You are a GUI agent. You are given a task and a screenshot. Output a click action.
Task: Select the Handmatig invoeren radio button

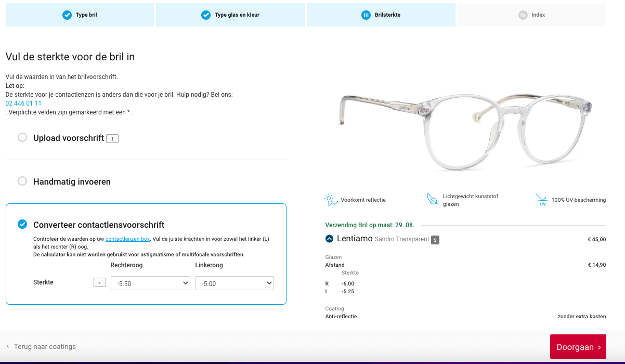coord(22,181)
